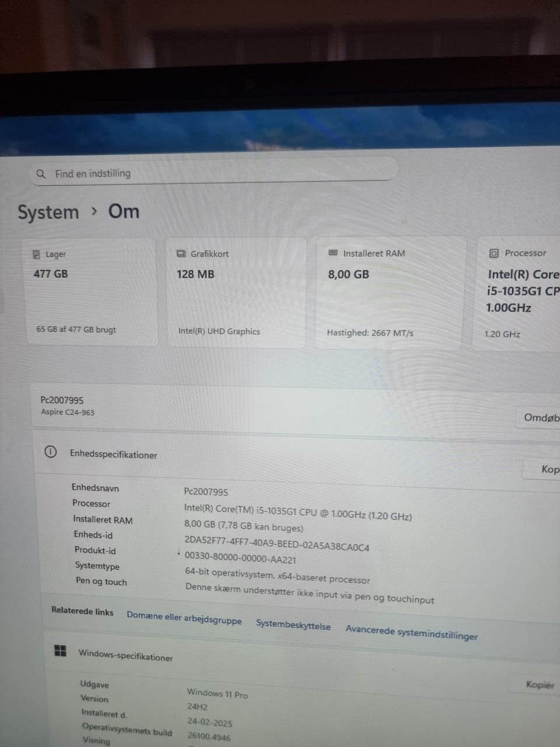This screenshot has width=560, height=747.
Task: Select the Systemtype label
Action: pyautogui.click(x=97, y=566)
